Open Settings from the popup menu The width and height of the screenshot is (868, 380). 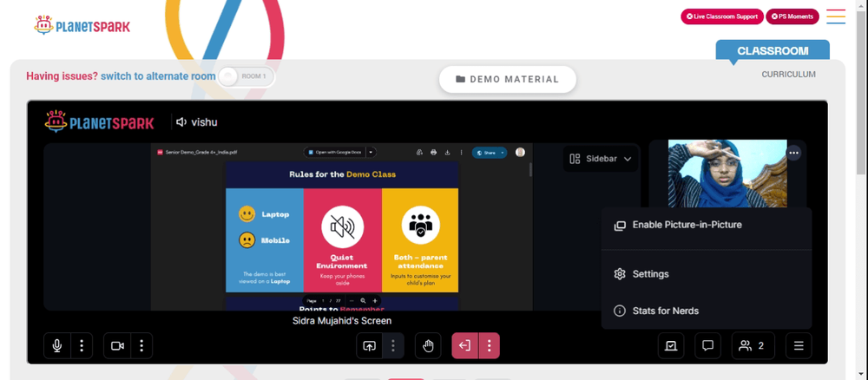707,274
